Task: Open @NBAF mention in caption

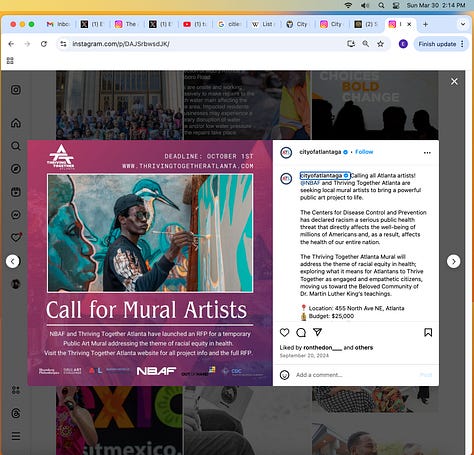Action: pyautogui.click(x=310, y=183)
